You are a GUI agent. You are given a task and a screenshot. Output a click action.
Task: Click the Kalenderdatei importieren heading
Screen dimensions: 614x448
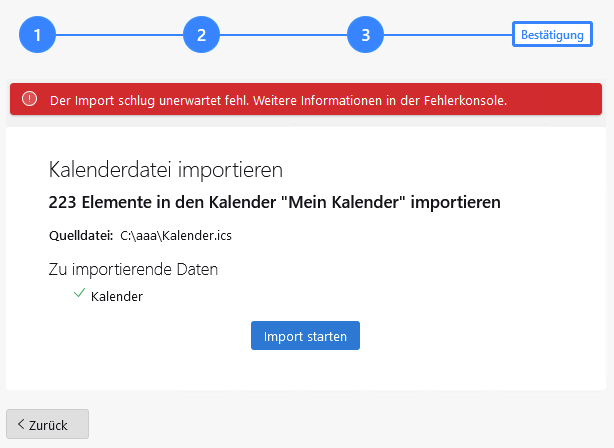[x=166, y=169]
